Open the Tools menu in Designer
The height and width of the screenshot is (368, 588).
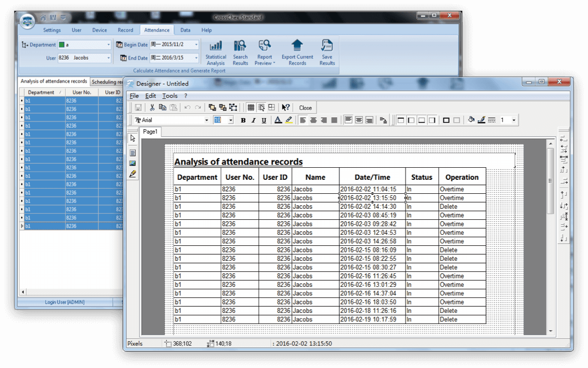point(170,96)
